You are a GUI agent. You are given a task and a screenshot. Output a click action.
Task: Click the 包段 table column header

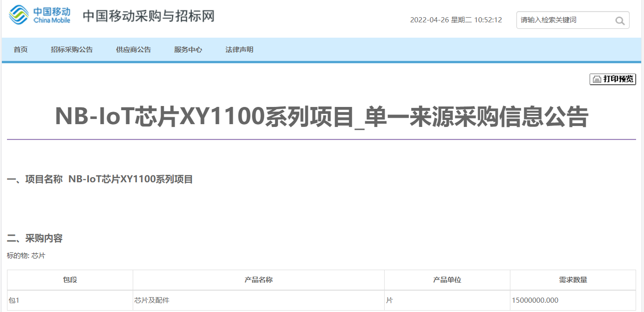(x=70, y=280)
